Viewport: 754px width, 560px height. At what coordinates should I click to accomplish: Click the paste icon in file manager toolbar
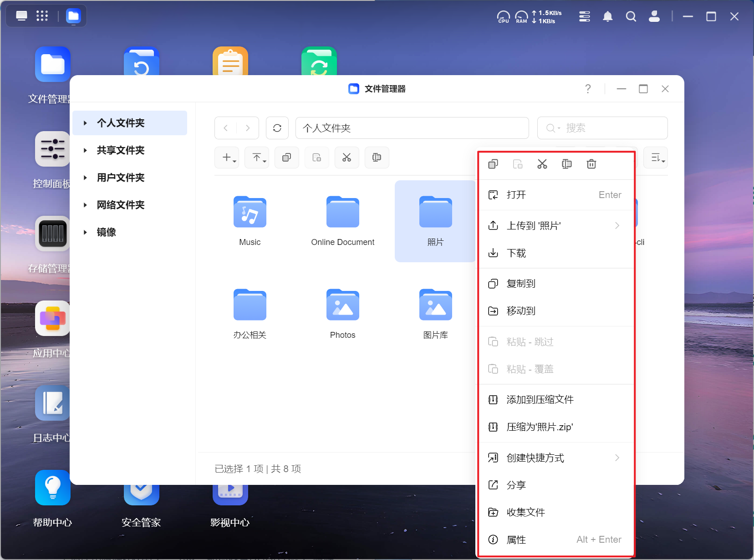pos(317,158)
